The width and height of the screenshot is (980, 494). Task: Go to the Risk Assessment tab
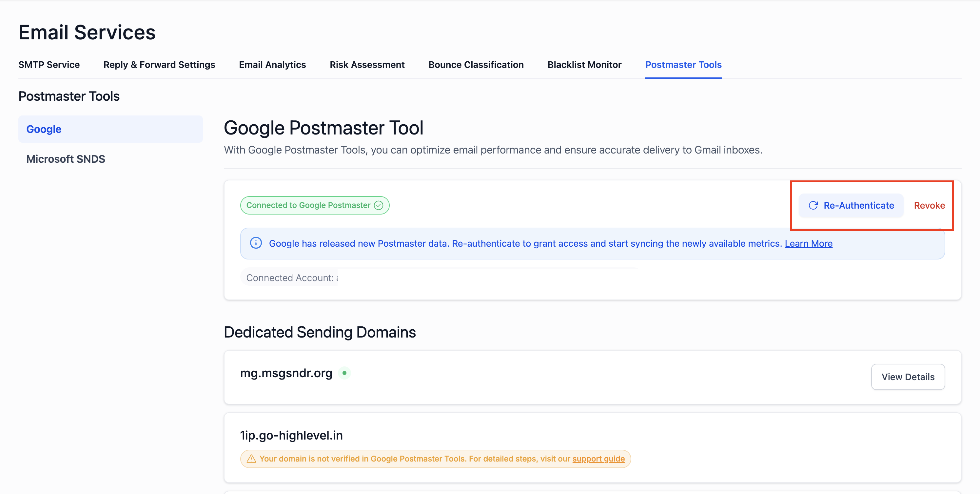pyautogui.click(x=367, y=65)
